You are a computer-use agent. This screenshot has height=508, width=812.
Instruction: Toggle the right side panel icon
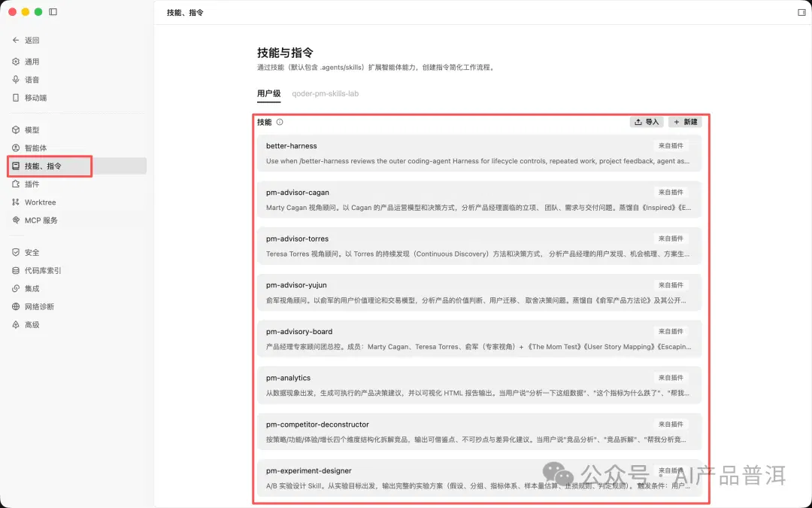(801, 13)
